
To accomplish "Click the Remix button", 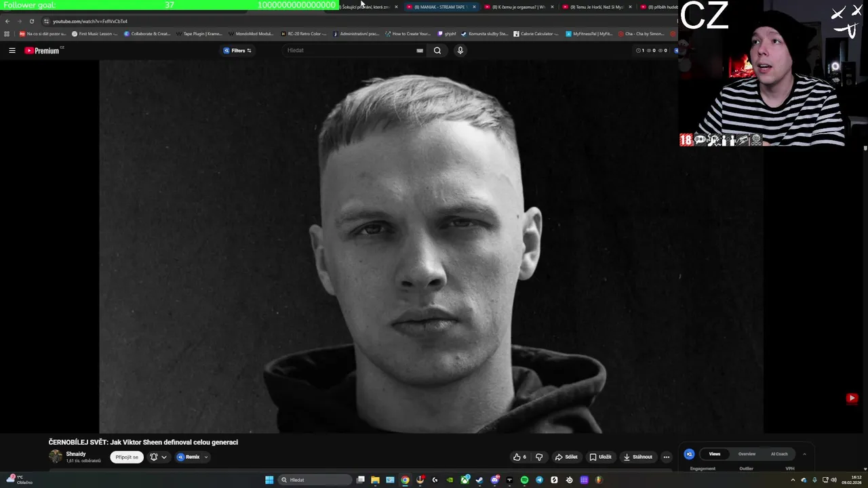I will pos(189,457).
